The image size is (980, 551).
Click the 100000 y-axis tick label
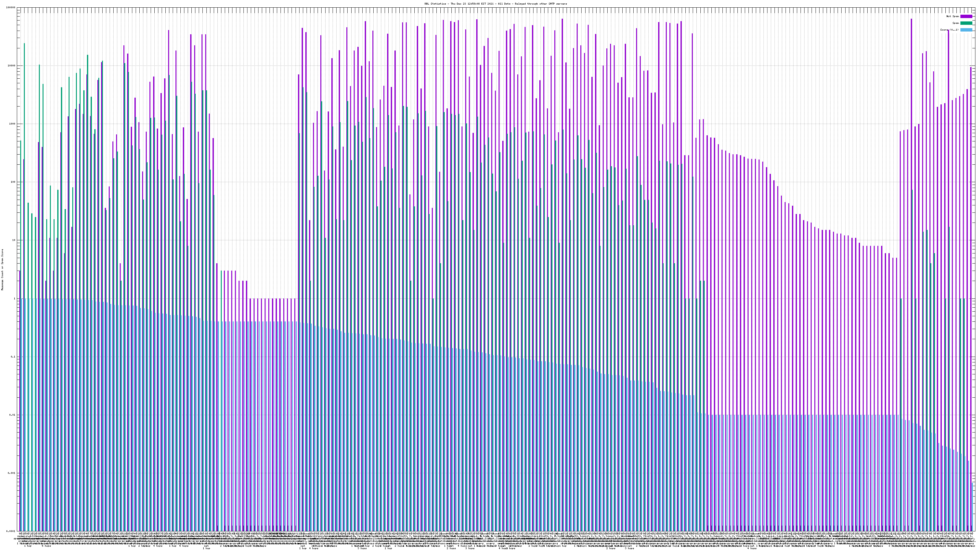[11, 7]
